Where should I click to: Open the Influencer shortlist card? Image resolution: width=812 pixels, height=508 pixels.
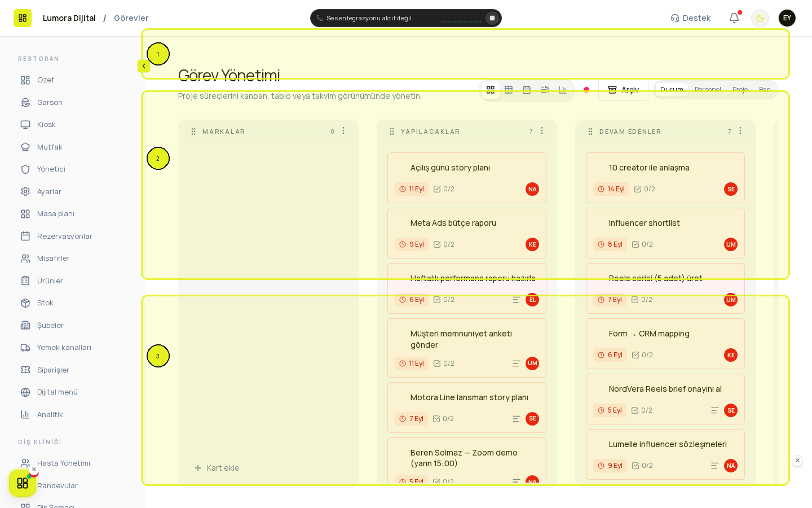point(665,233)
